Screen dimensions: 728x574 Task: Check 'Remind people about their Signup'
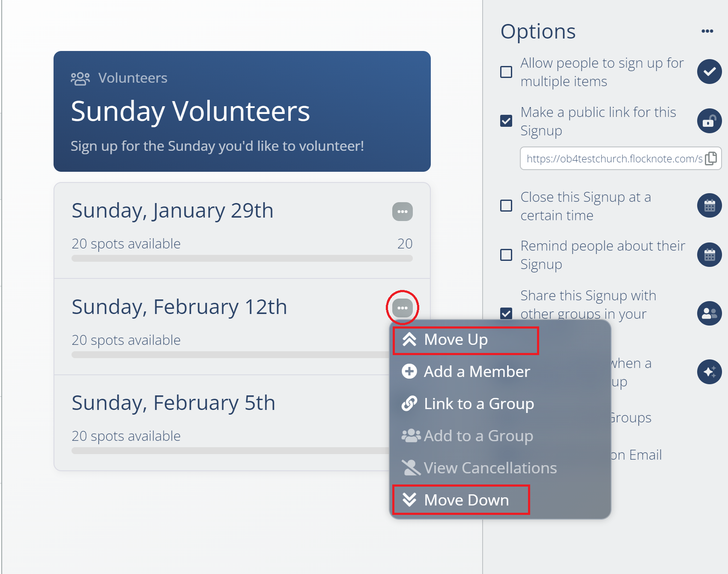(506, 255)
